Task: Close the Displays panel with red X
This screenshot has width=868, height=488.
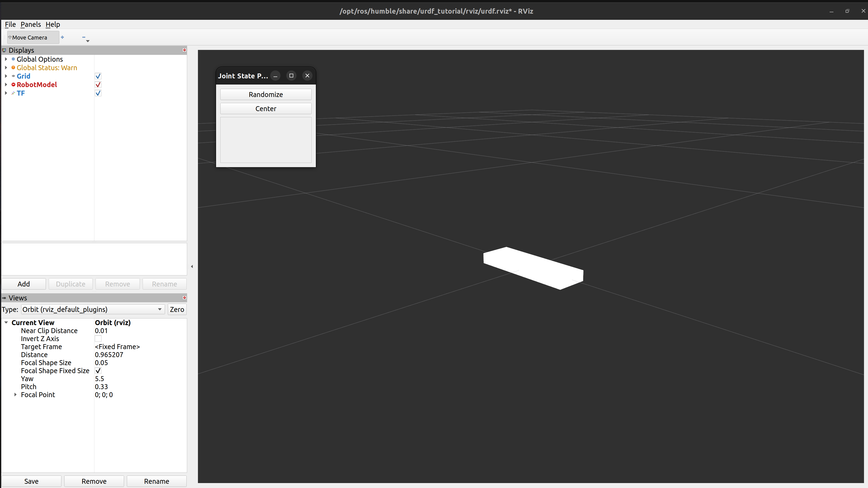Action: pos(184,50)
